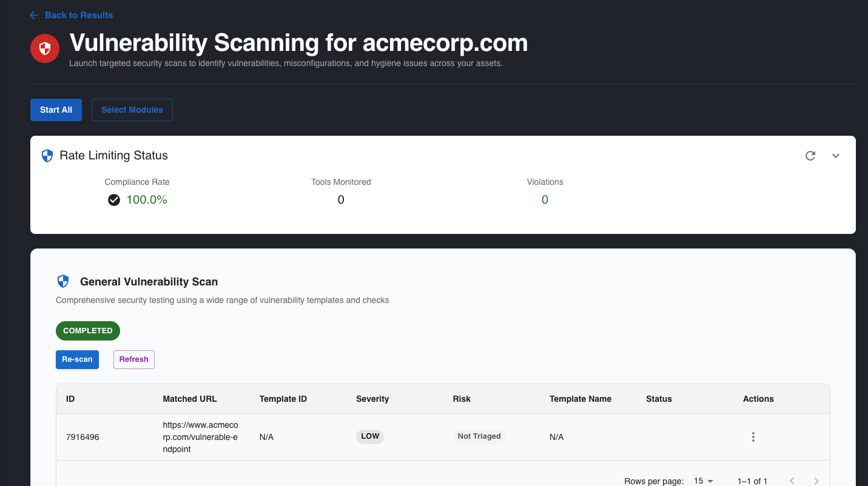Click the red shield icon beside page title
Image resolution: width=868 pixels, height=486 pixels.
45,48
